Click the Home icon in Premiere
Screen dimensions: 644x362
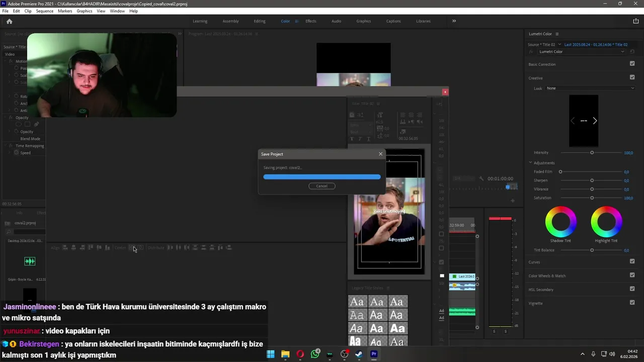click(9, 21)
